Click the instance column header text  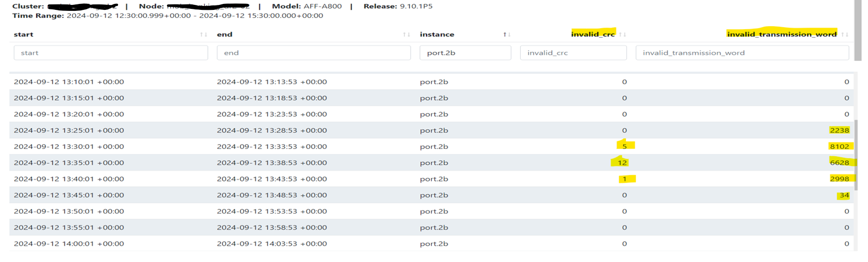[x=437, y=35]
